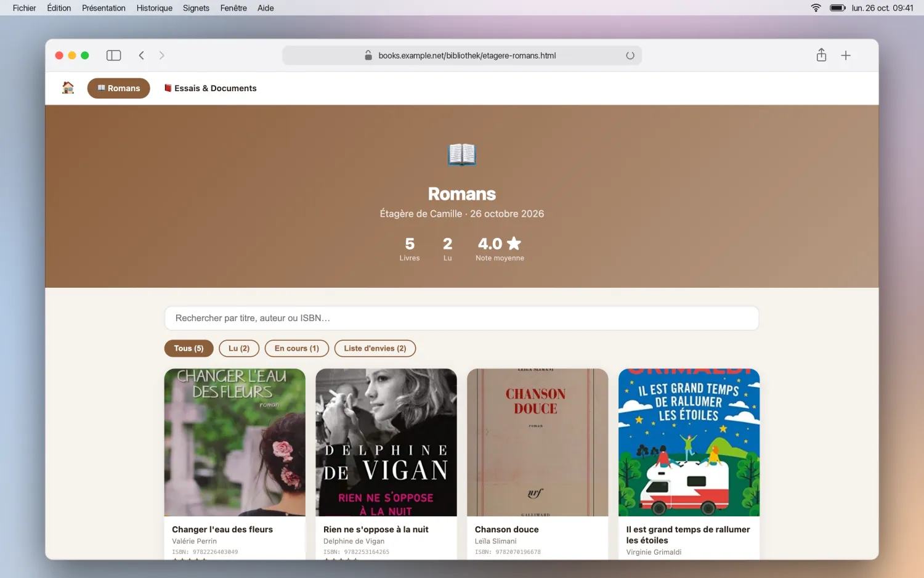Click the ISBN 9782253164265 text
The image size is (924, 578).
[x=357, y=552]
